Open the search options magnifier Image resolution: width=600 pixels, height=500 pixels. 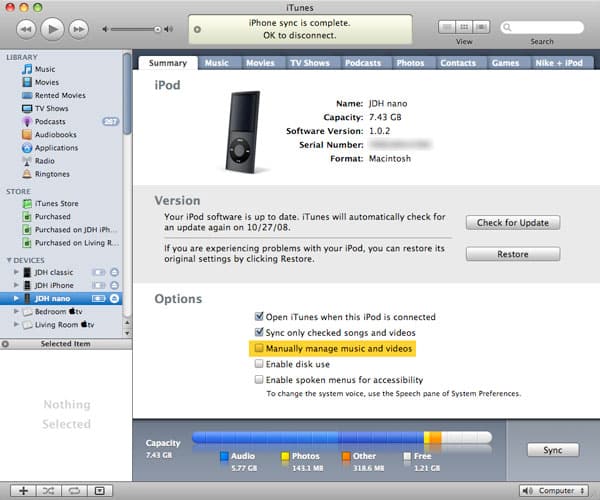click(x=507, y=27)
